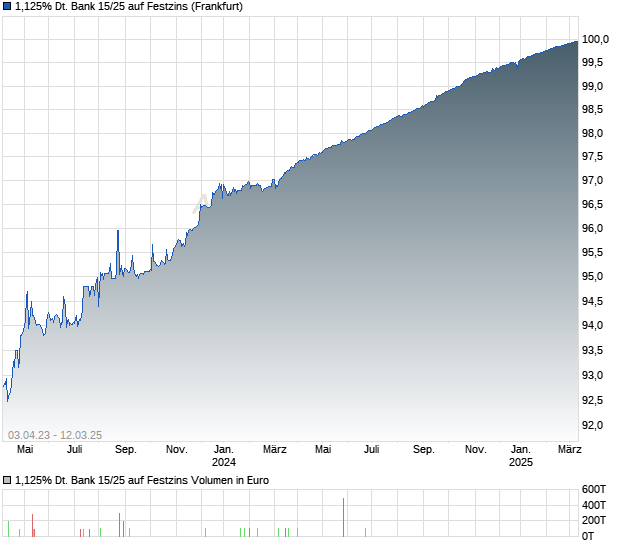
Task: Click the 'Jan. 2024' time axis label
Action: (224, 456)
